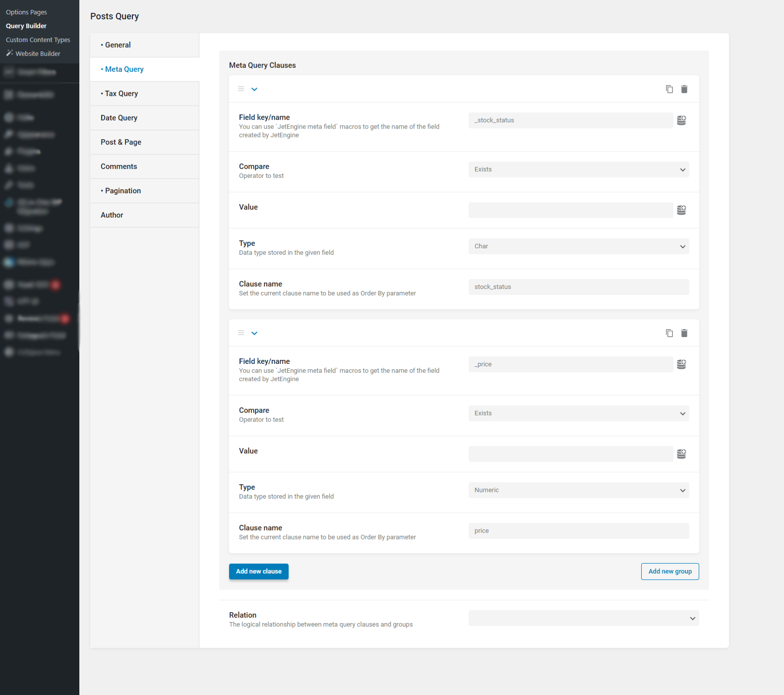This screenshot has height=695, width=784.
Task: Open macros icon next to _price field
Action: point(681,364)
